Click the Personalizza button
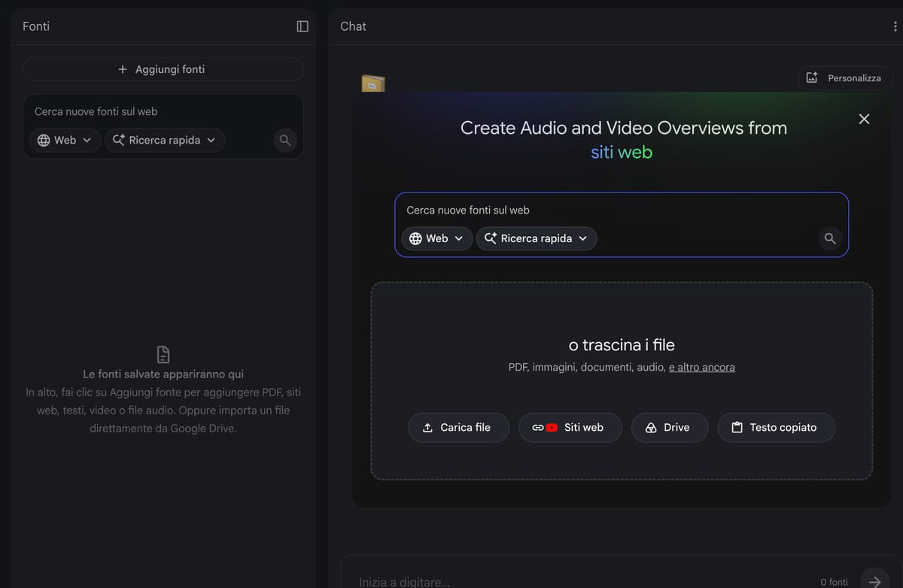Viewport: 903px width, 588px height. [845, 77]
